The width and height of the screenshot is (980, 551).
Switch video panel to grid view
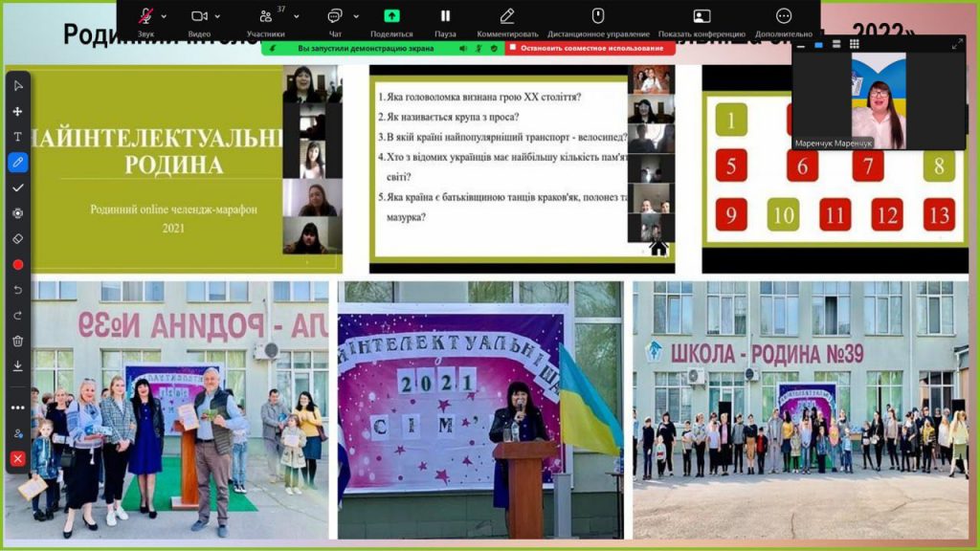click(854, 44)
